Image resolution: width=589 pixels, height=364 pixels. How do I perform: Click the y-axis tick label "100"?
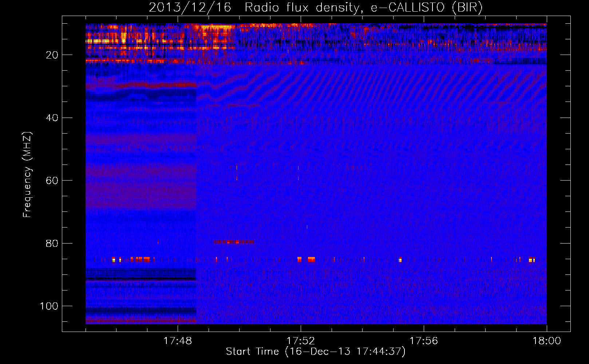pyautogui.click(x=49, y=306)
